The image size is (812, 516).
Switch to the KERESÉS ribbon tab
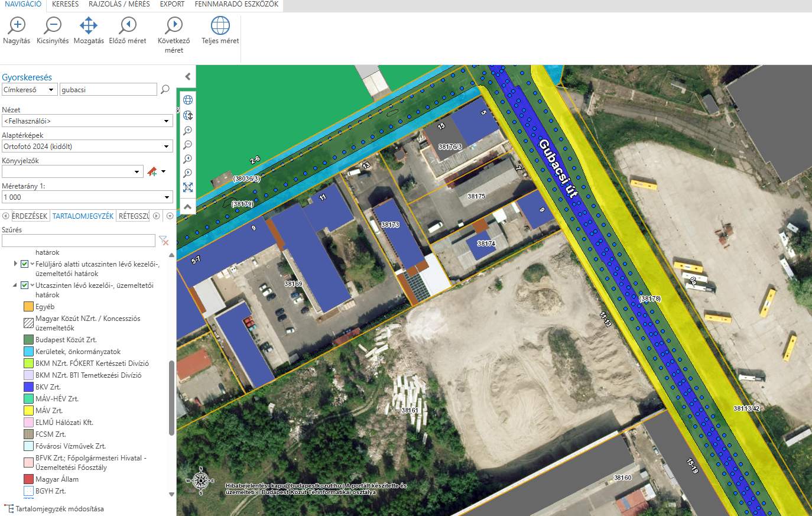[65, 4]
